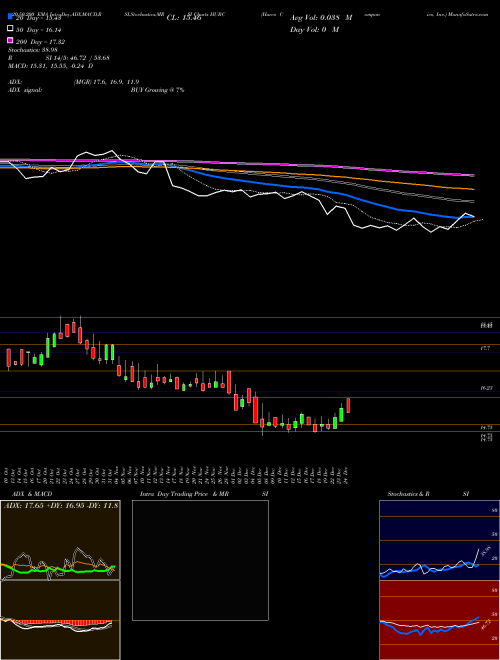The width and height of the screenshot is (500, 660).
Task: Click the 17.7 price axis label
Action: (x=485, y=349)
